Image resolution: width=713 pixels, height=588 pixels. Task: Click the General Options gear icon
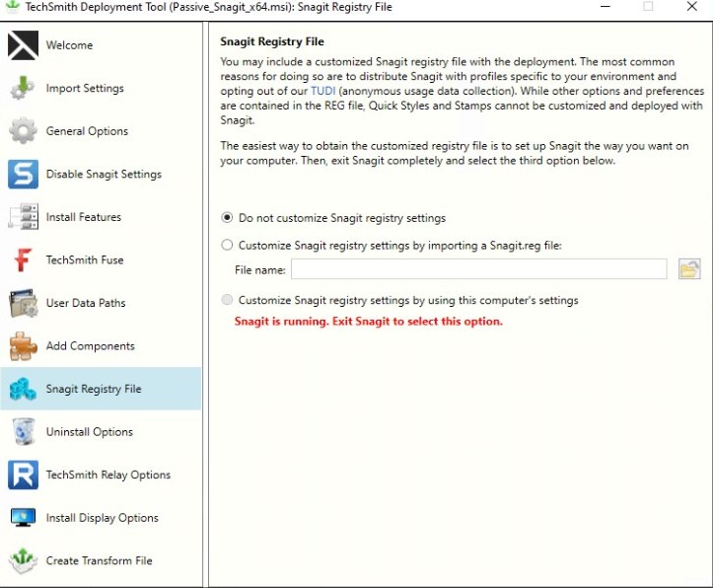tap(23, 131)
